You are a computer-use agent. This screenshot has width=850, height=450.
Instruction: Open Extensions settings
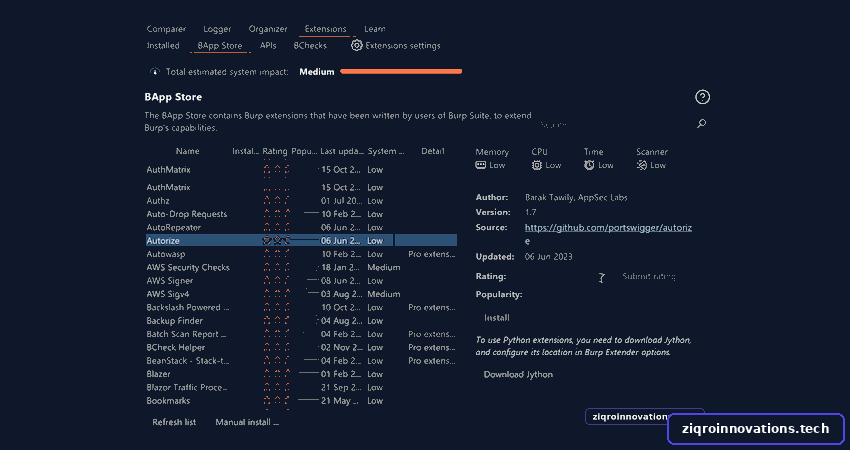(403, 46)
